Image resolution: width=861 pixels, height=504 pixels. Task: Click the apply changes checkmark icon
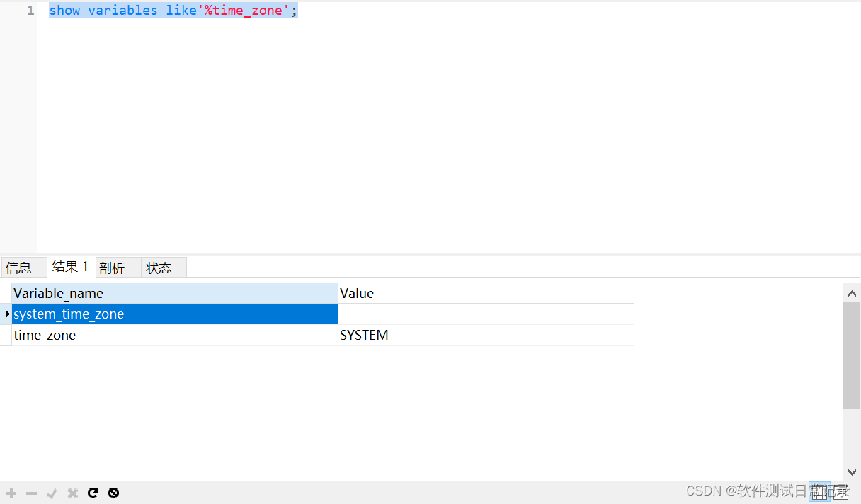coord(52,493)
